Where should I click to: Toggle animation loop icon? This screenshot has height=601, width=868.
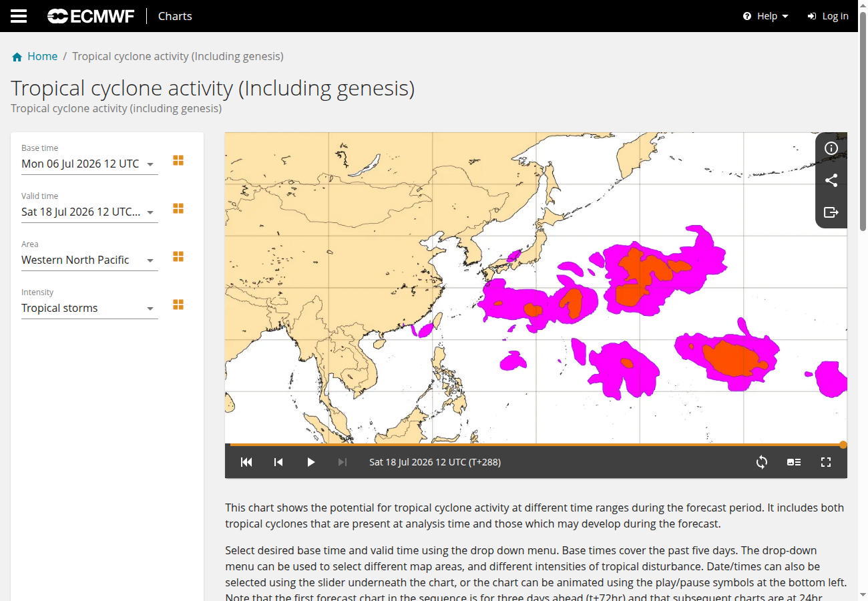(762, 462)
